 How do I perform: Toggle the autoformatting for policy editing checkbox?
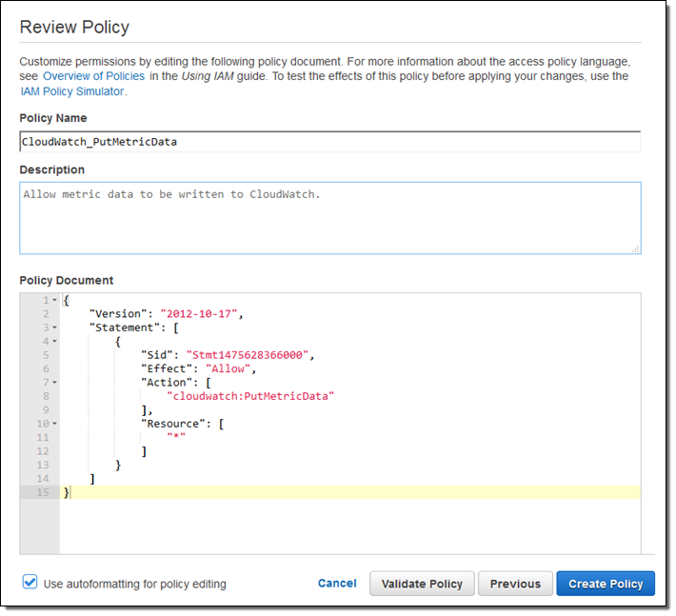coord(30,582)
